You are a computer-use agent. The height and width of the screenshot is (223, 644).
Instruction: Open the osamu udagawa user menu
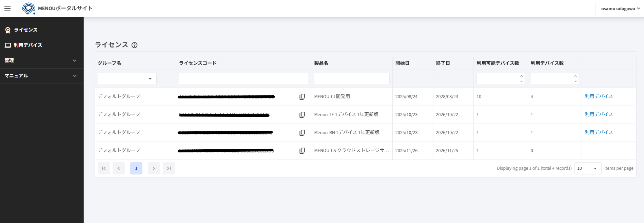coord(620,8)
